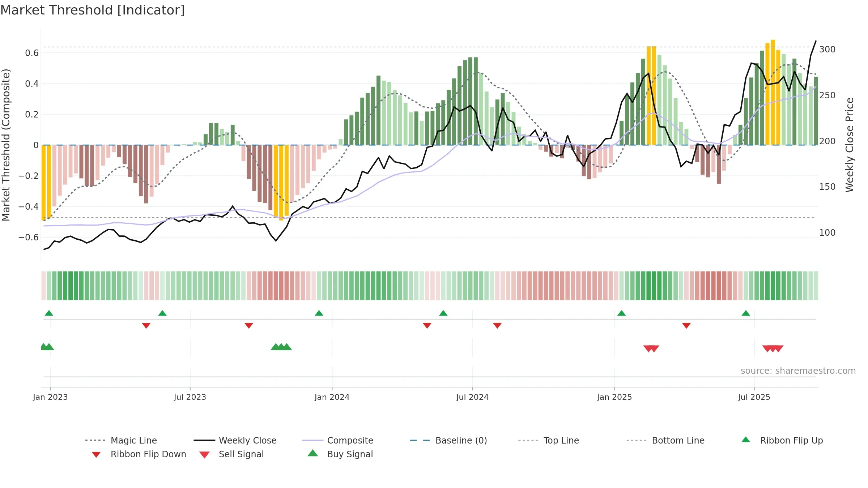Click the ribbon flip down marker between Jan 2024 and Jul 2024
This screenshot has width=868, height=488.
pyautogui.click(x=427, y=326)
